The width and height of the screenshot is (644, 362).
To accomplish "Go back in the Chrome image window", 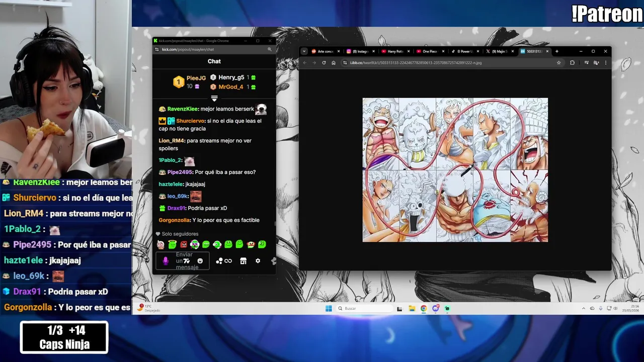I will 305,63.
